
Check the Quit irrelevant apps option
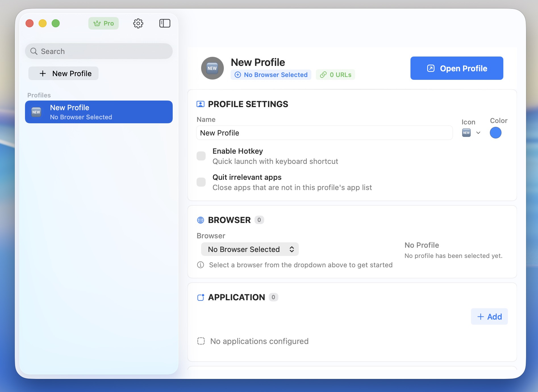pos(201,182)
